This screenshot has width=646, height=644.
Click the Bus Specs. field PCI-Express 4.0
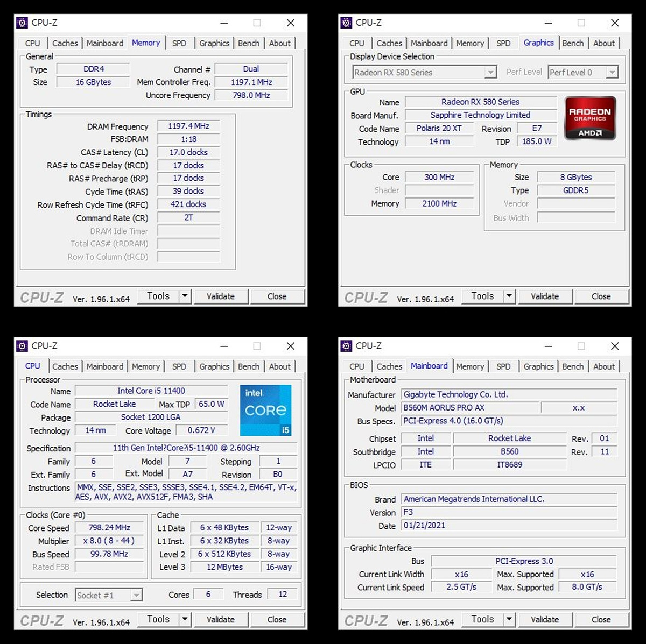tap(509, 421)
